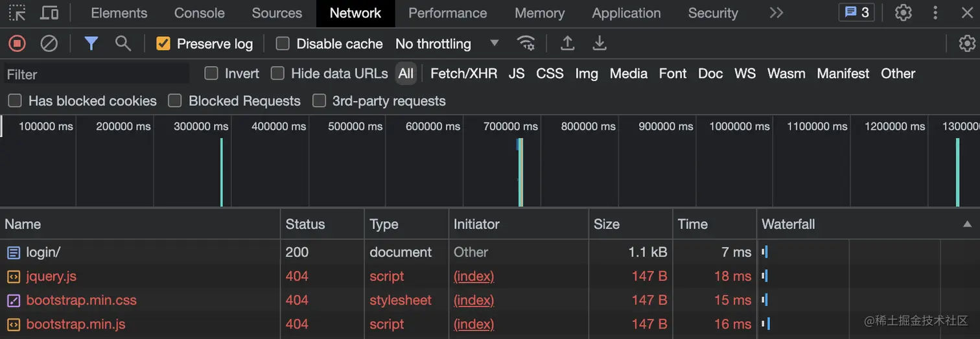Uncheck the Preserve log checkbox
980x339 pixels.
pyautogui.click(x=163, y=43)
